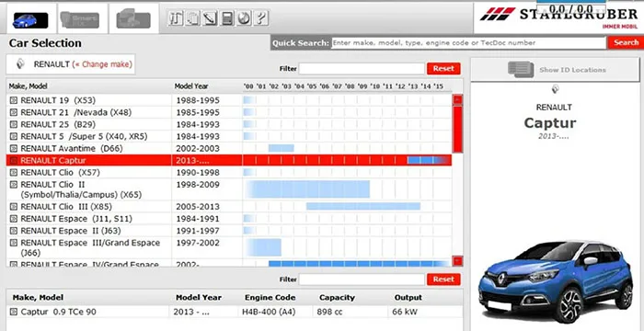Click the settings sliders toolbar icon
Screen dimensions: 644x331
point(176,18)
